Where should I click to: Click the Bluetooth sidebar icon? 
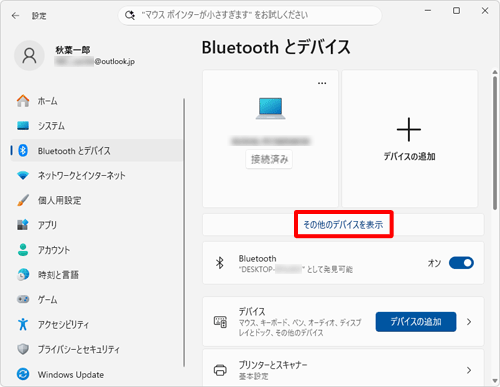23,151
